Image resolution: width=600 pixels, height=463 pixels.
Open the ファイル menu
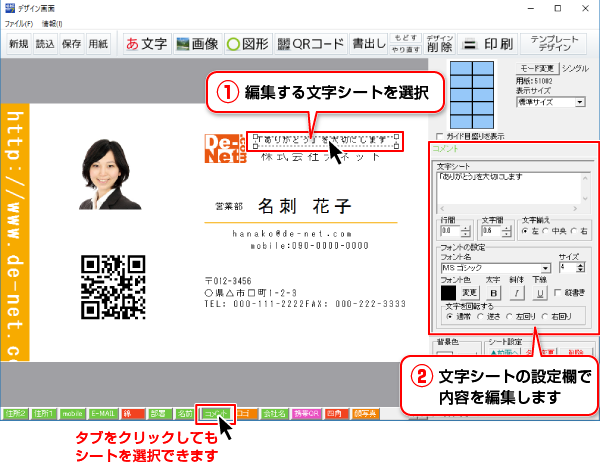tap(19, 22)
